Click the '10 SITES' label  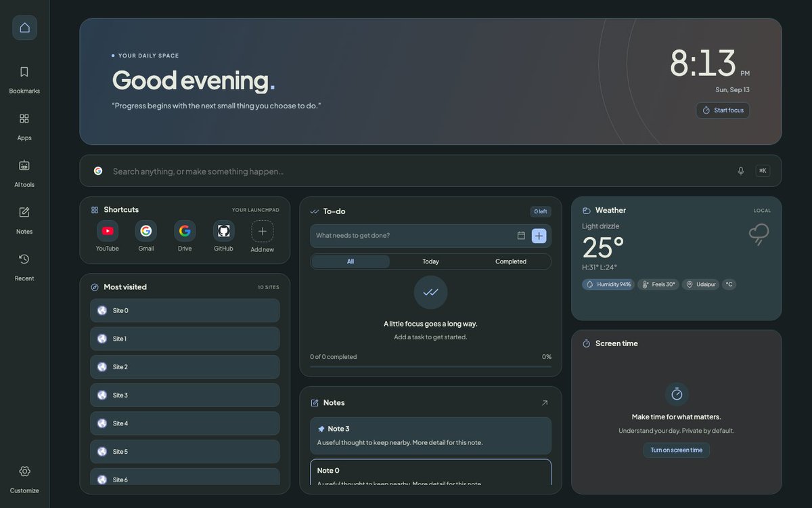click(x=269, y=287)
